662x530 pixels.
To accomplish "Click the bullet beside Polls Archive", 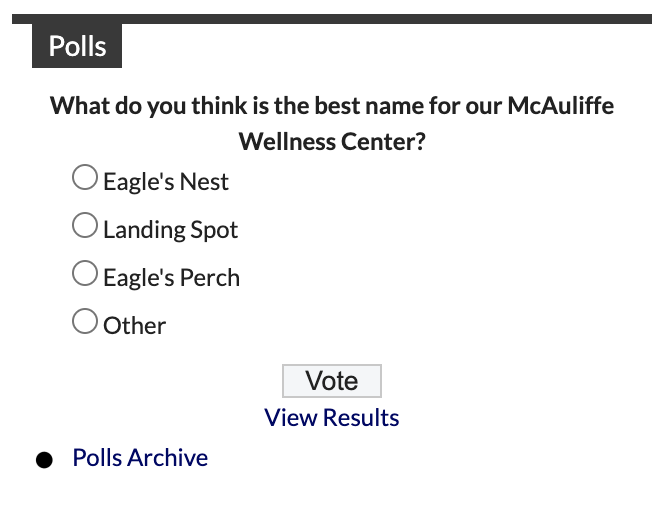I will tap(44, 460).
